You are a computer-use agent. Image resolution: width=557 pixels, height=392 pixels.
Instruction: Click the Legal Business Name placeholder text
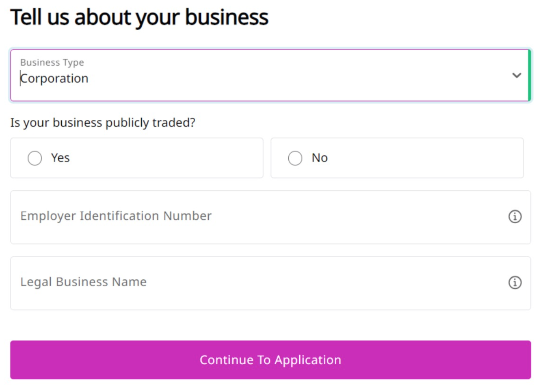(x=83, y=282)
